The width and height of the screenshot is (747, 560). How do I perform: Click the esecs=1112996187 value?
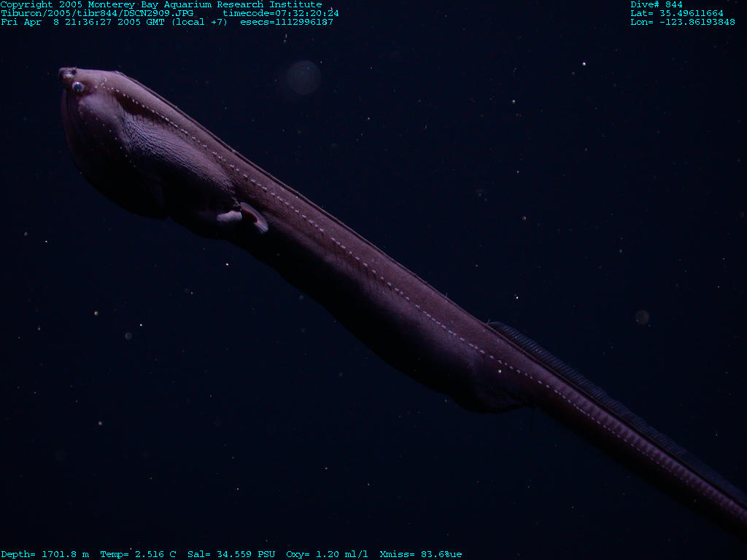(287, 22)
